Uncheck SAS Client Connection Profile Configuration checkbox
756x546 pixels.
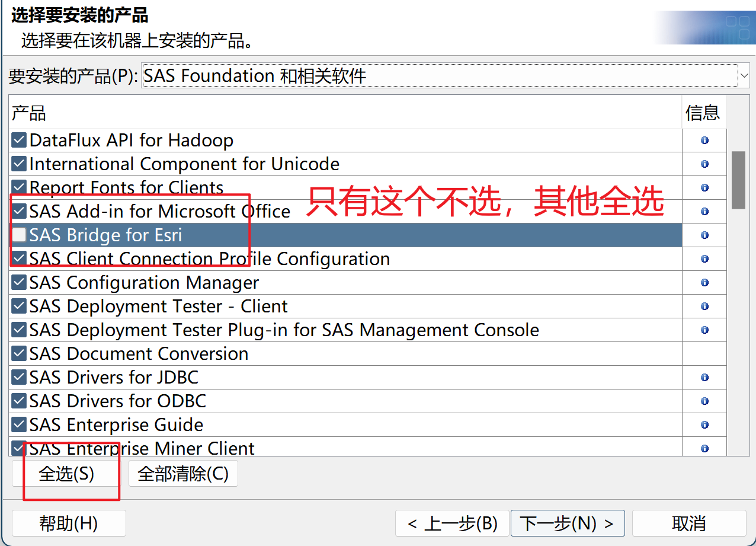[19, 259]
